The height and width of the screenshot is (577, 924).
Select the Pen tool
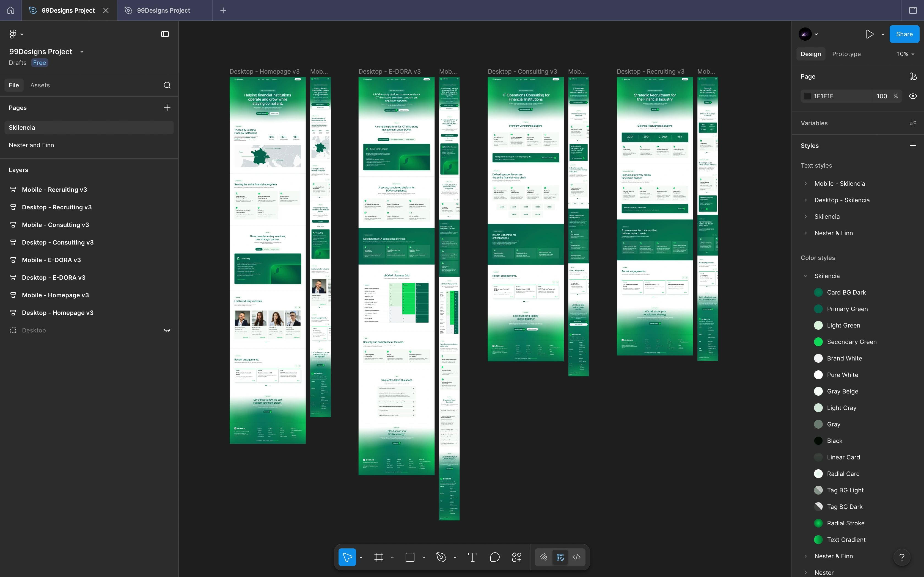coord(441,557)
